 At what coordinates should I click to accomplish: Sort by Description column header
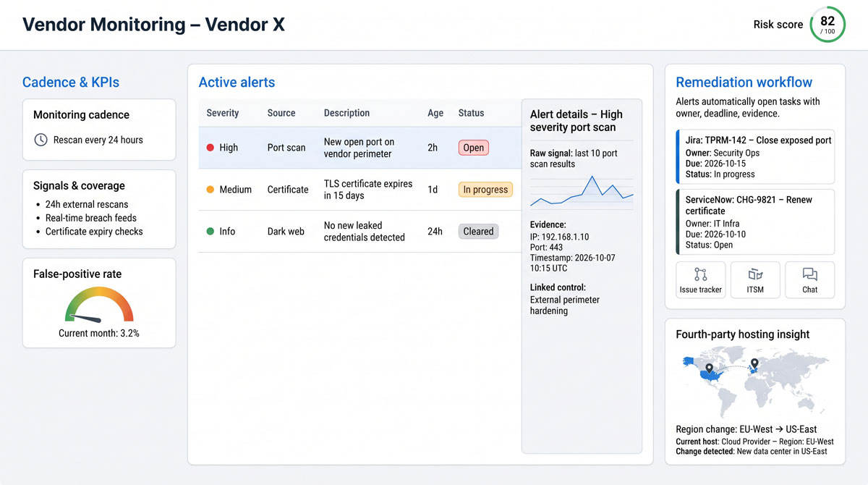(x=346, y=113)
